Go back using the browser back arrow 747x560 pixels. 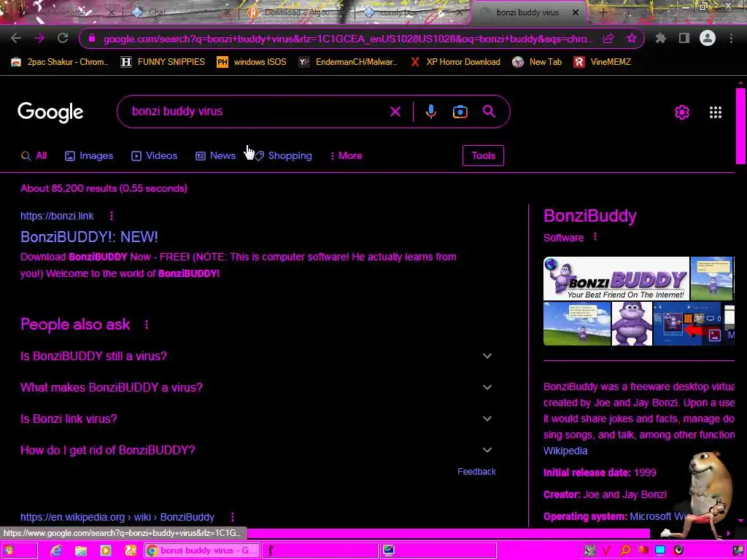(x=16, y=39)
